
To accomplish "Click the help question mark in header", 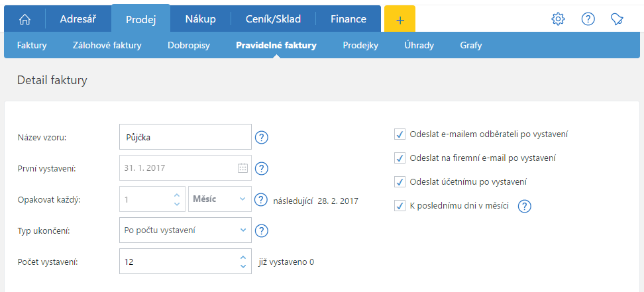I will click(588, 19).
